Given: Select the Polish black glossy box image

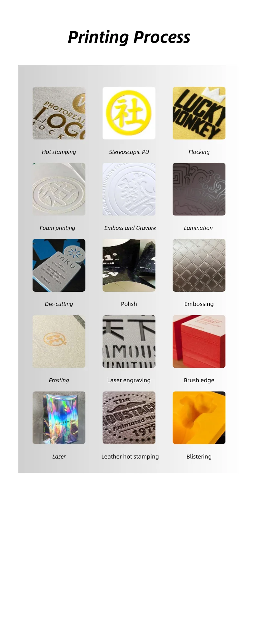Looking at the screenshot, I should 129,265.
